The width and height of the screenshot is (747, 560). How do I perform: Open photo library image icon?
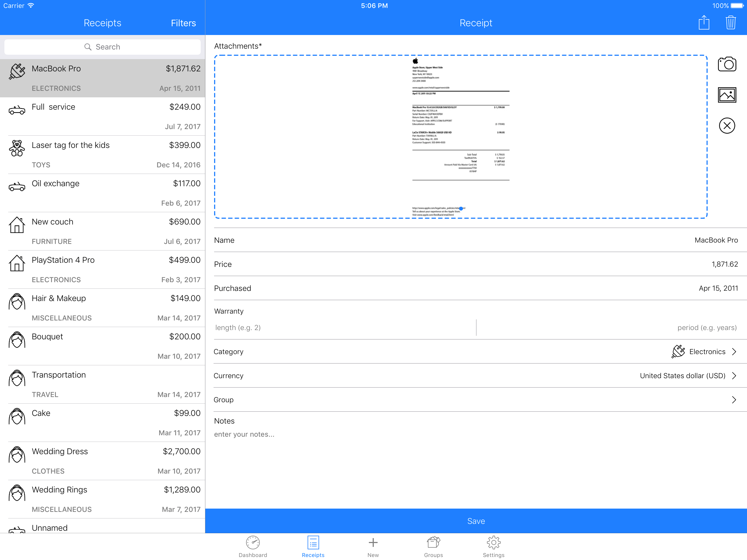(726, 95)
